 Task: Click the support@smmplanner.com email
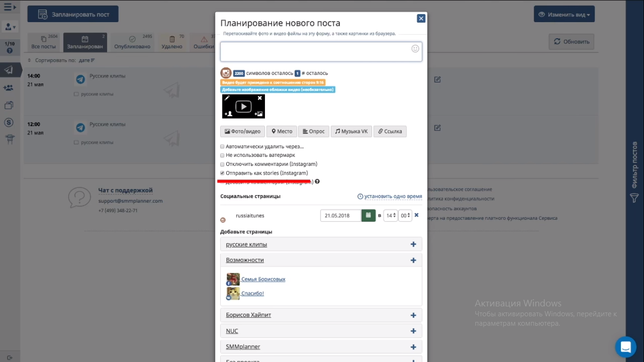tap(131, 201)
